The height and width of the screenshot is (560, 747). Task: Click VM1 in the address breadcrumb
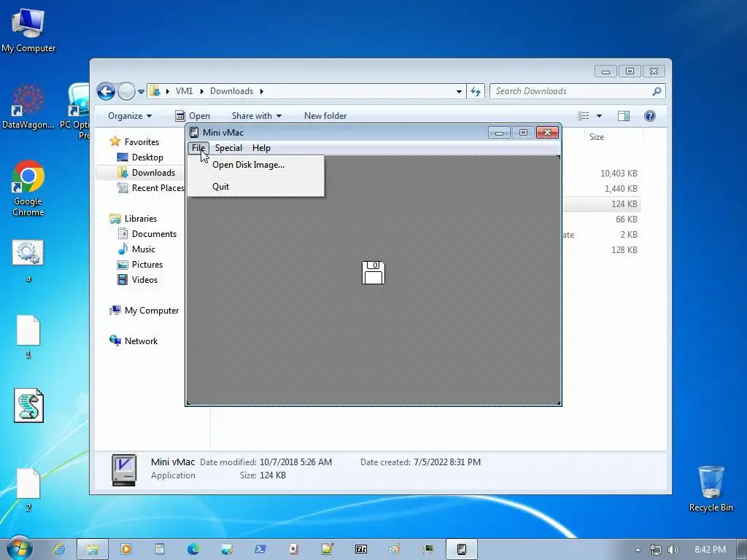[x=184, y=91]
